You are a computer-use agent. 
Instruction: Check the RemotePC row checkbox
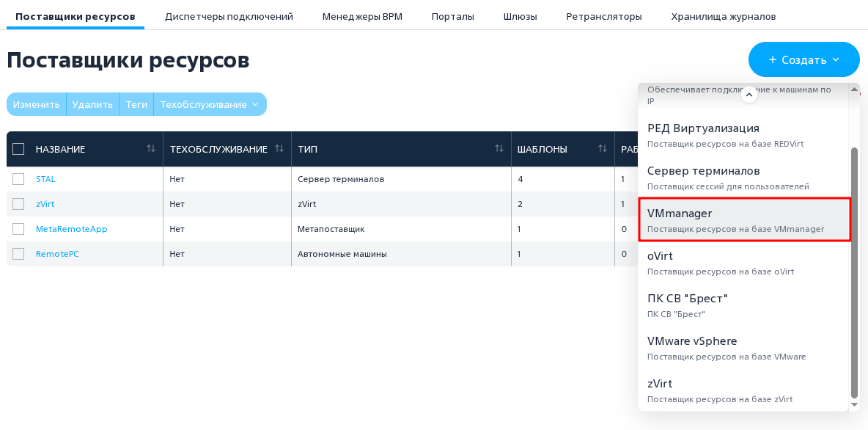tap(18, 254)
